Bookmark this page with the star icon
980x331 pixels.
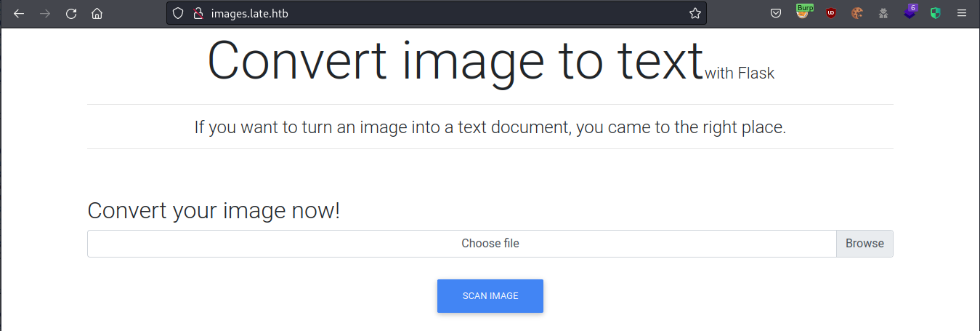(x=694, y=13)
